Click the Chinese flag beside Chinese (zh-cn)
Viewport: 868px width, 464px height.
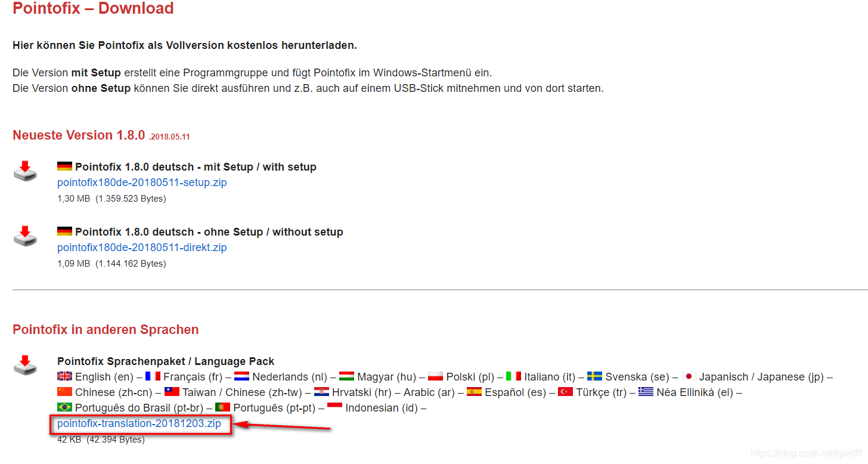click(64, 392)
